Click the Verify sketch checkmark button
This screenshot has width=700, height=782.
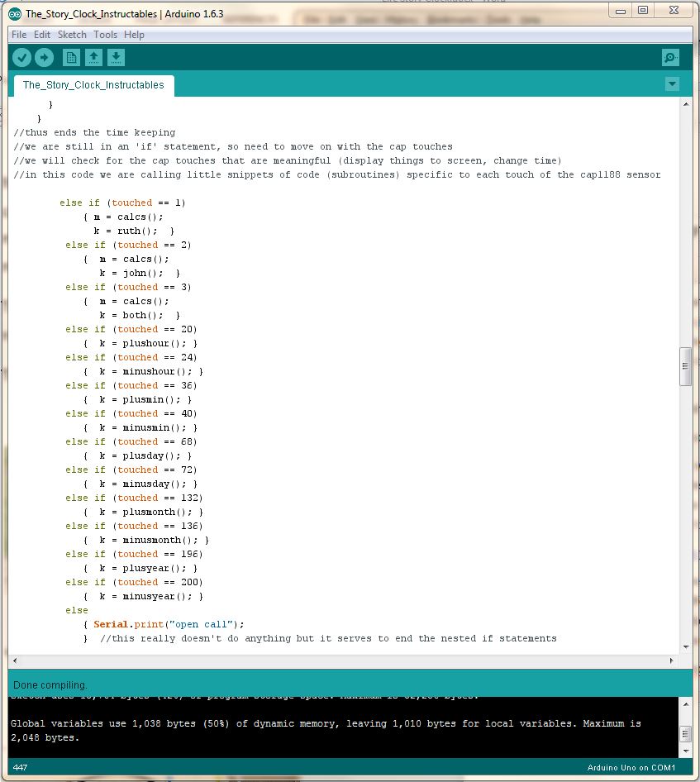(x=21, y=58)
